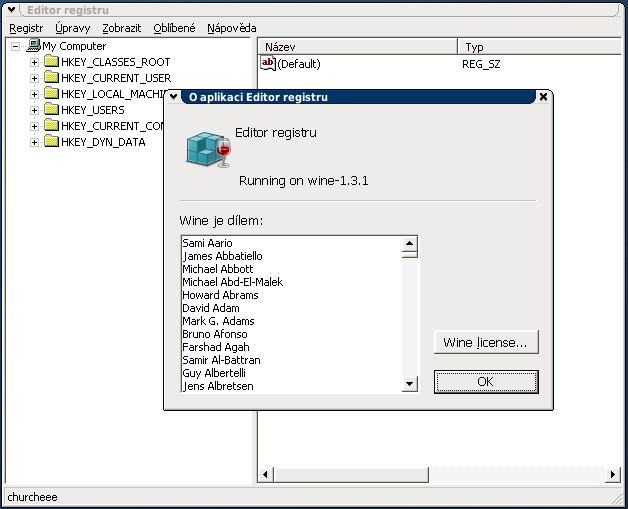Open the Registr menu

[26, 28]
